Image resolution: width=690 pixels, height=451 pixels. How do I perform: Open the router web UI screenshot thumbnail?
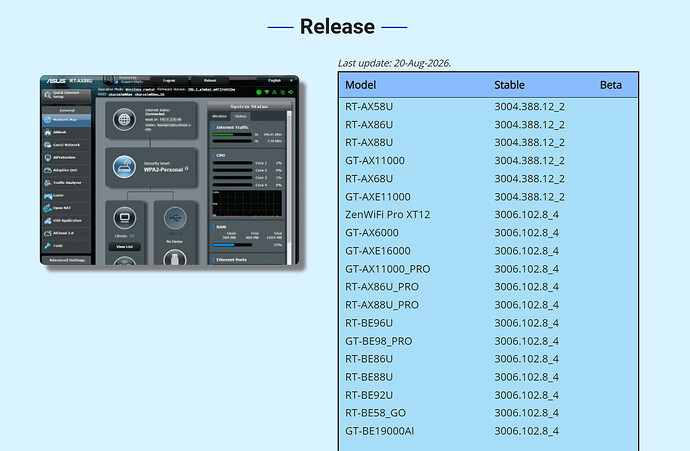(169, 170)
